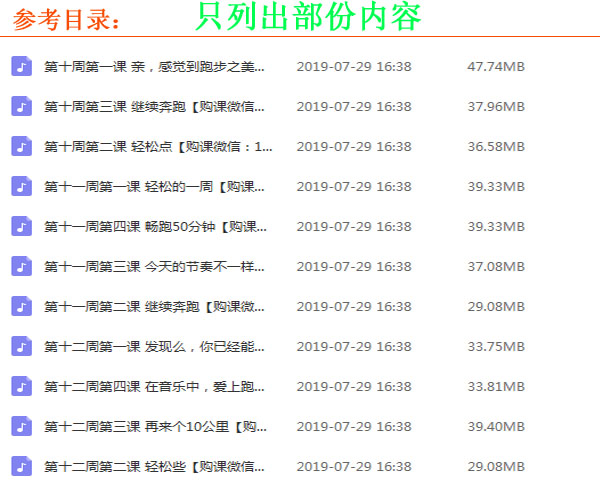Click the audio icon next to 第十二周第二课

tap(21, 467)
